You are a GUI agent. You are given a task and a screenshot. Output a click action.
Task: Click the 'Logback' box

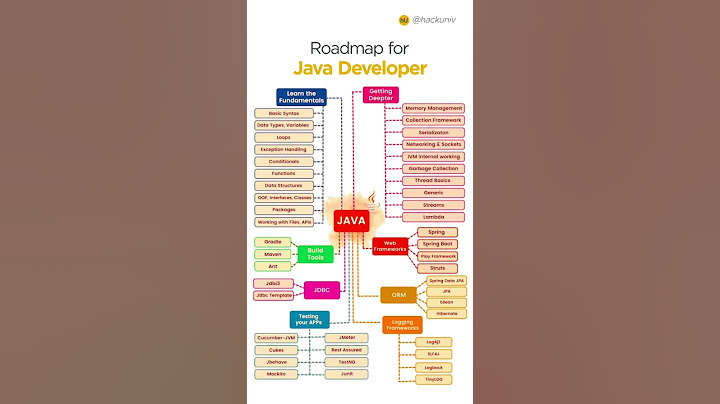433,367
